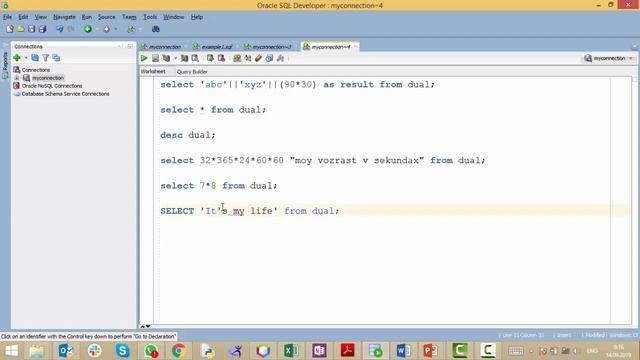
Task: Open the Navigate menu
Action: [64, 17]
